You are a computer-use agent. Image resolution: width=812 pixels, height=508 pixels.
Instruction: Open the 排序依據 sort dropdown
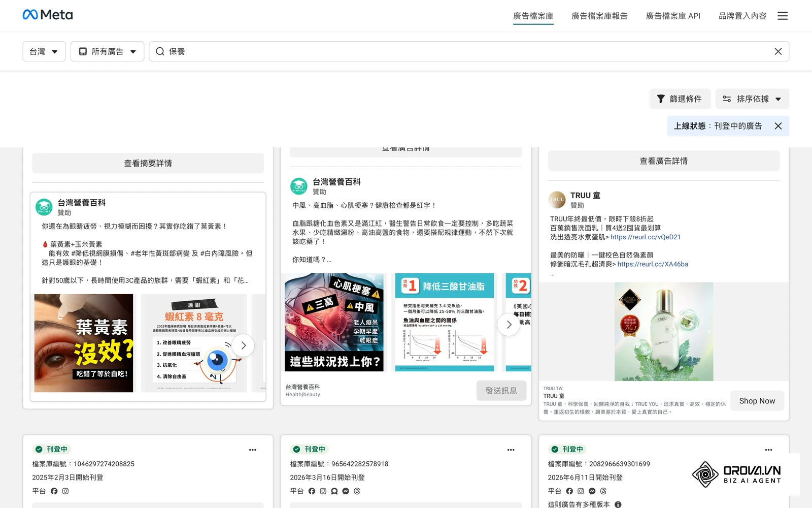(x=752, y=99)
